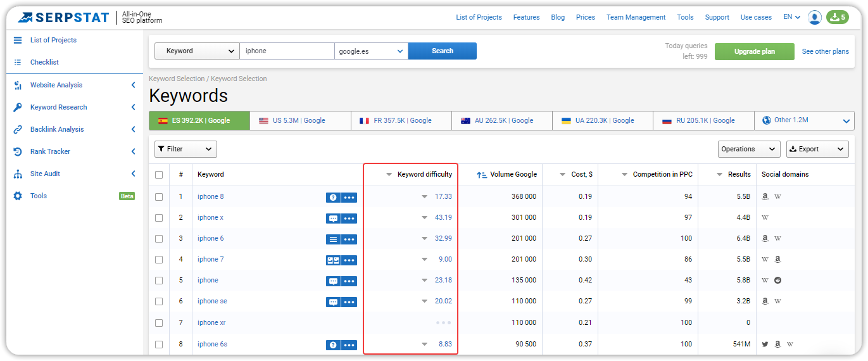This screenshot has width=868, height=361.
Task: Check the box for row 5 iphone
Action: [159, 281]
